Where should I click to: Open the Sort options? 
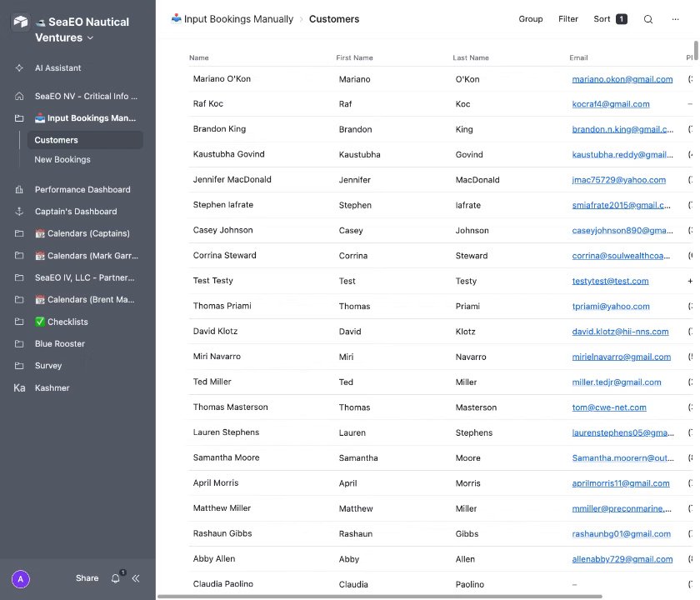click(x=609, y=19)
